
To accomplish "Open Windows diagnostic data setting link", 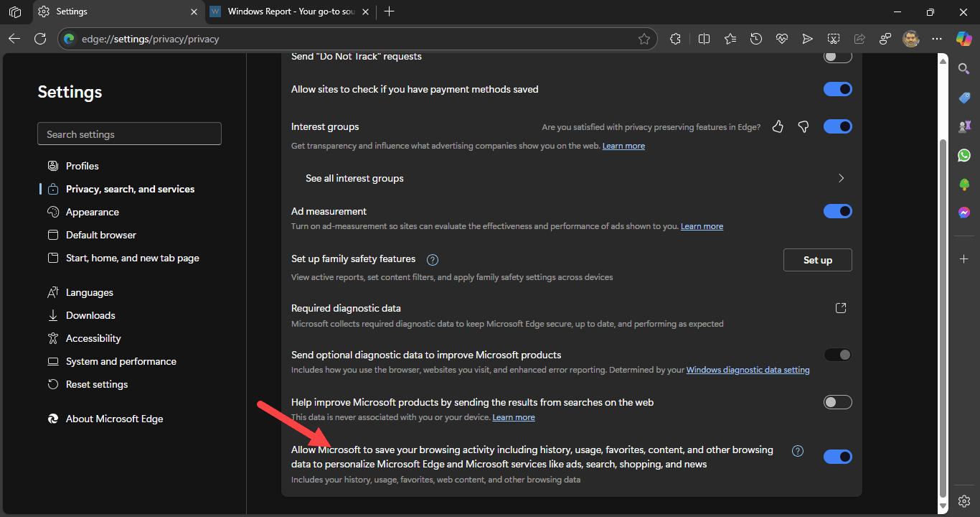I will [748, 370].
